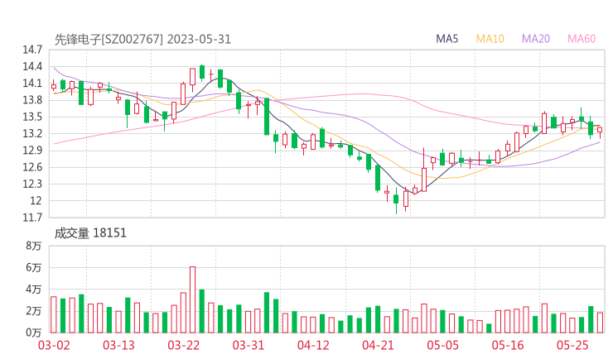Click the 6万 volume axis label
The height and width of the screenshot is (364, 613).
[34, 267]
